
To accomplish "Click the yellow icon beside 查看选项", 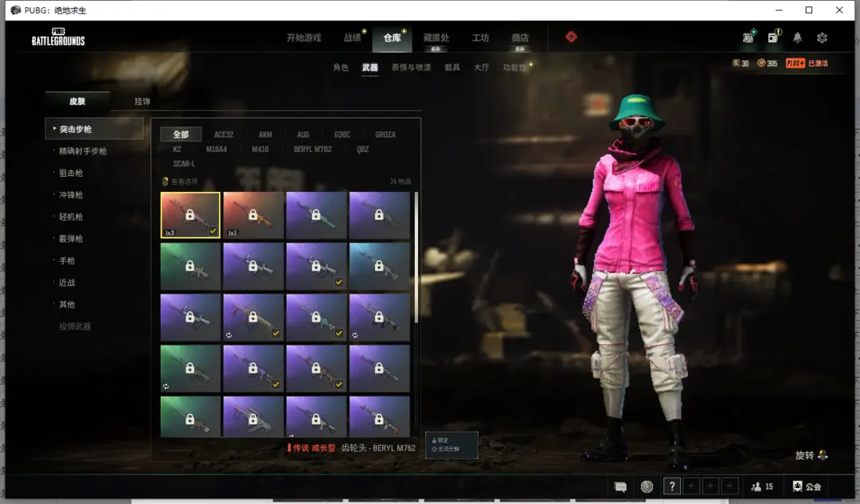I will coord(165,181).
